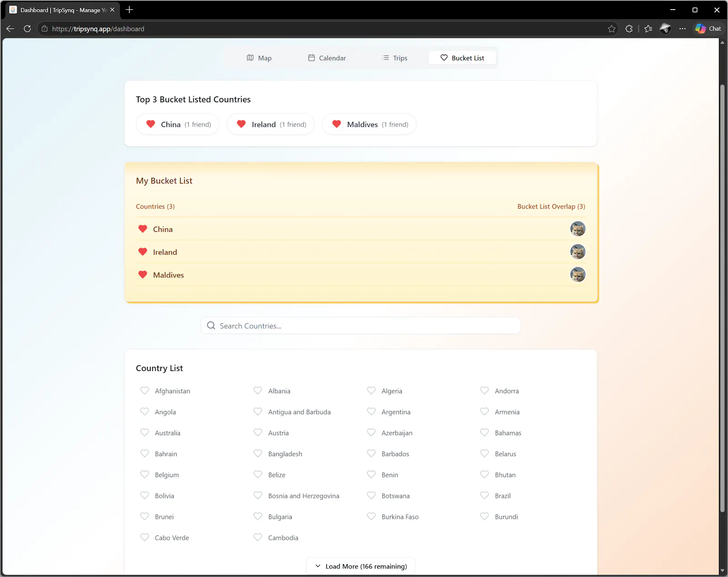728x577 pixels.
Task: Switch to the Map tab
Action: coord(259,58)
